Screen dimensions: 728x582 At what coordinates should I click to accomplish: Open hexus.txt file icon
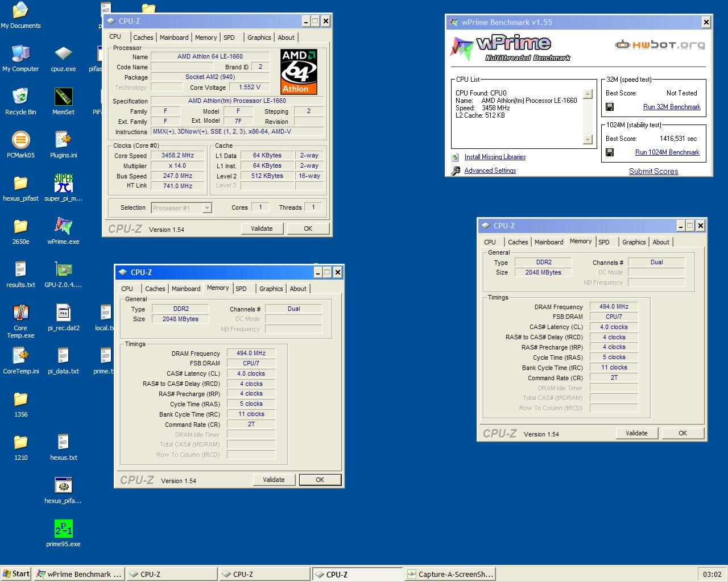(63, 447)
